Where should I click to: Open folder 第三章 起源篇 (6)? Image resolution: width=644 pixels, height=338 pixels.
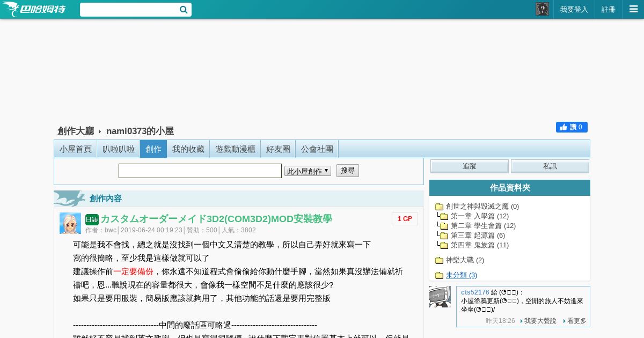tap(478, 236)
